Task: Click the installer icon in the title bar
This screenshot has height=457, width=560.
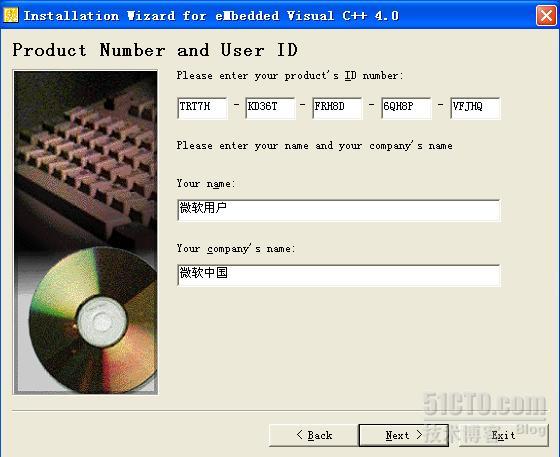Action: pyautogui.click(x=11, y=15)
